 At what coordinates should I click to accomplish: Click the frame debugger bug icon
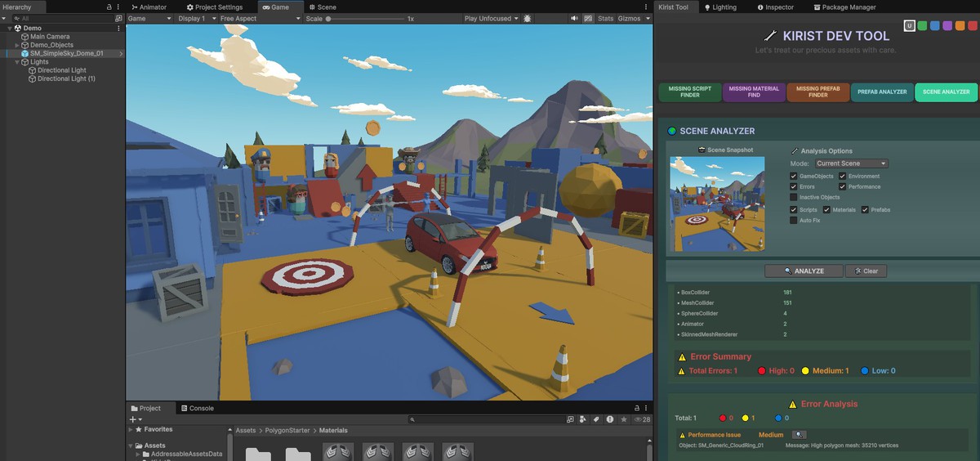[527, 18]
